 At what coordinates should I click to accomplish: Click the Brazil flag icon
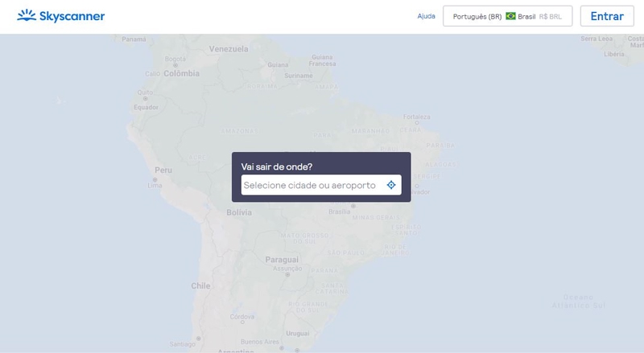click(510, 16)
